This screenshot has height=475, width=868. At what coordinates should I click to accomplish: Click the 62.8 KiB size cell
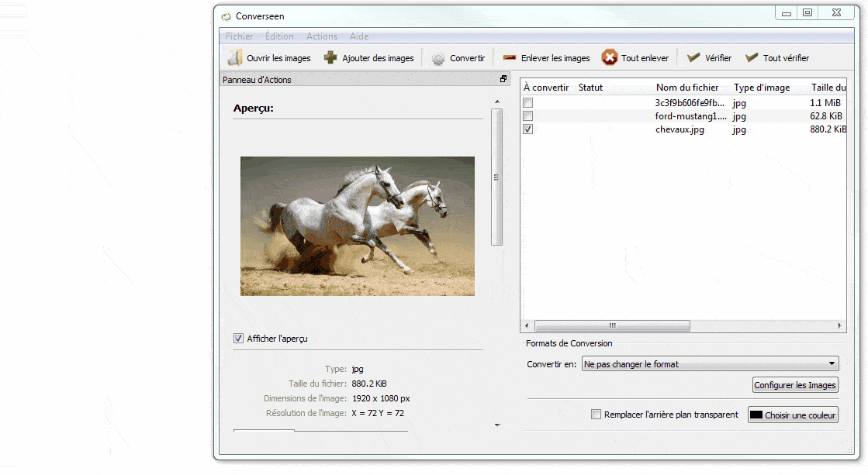click(x=826, y=116)
